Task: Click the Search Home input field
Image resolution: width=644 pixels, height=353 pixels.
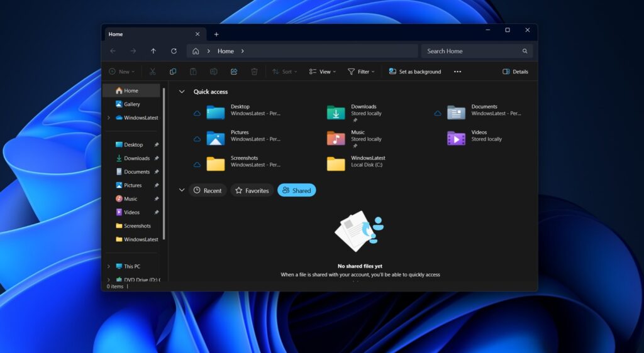Action: click(472, 51)
